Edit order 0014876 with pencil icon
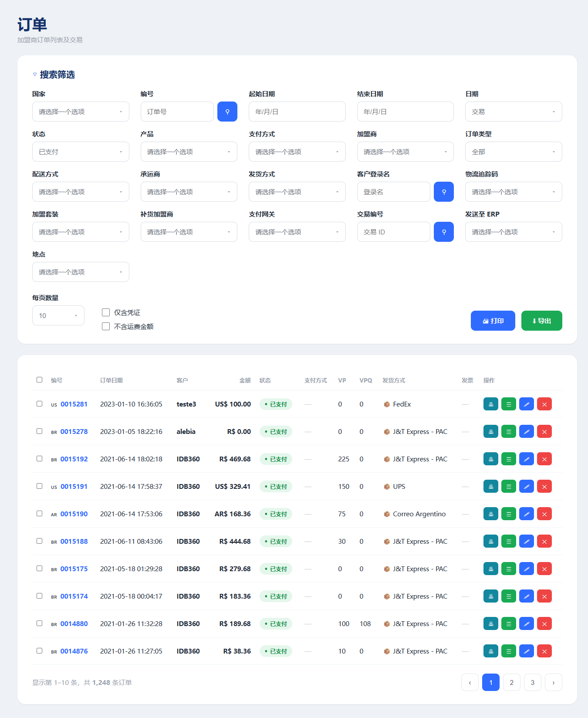 pos(527,651)
